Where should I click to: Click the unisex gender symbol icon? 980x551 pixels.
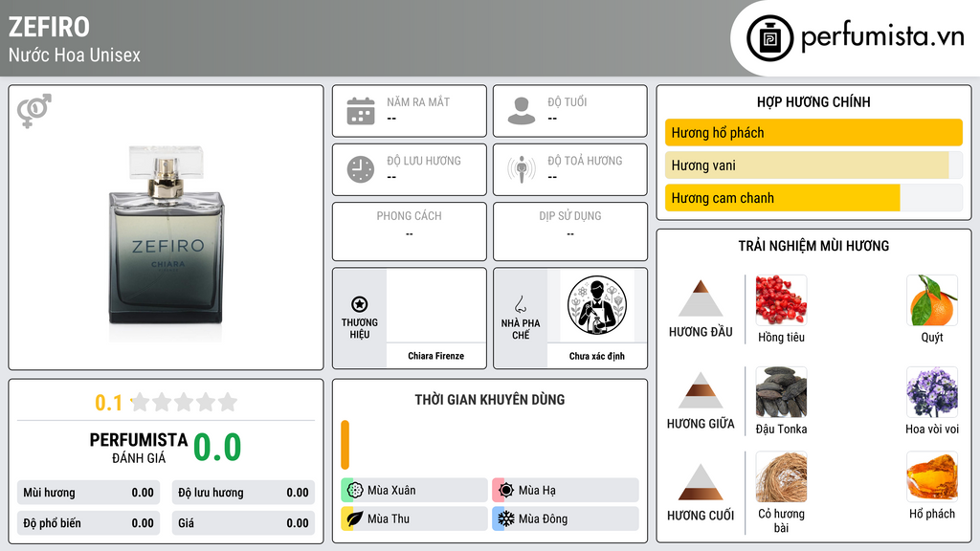pyautogui.click(x=33, y=111)
